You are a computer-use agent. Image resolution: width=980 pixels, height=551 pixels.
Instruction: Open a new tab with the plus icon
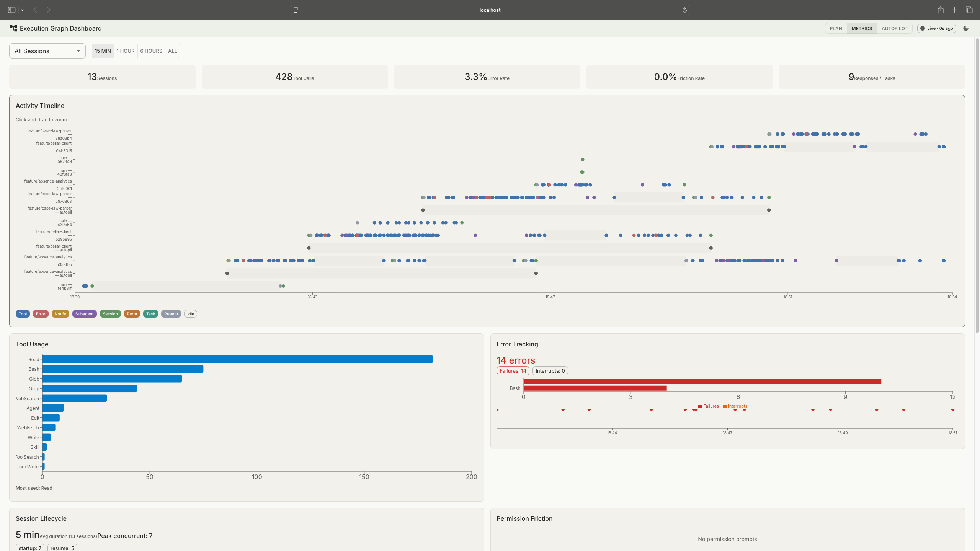(954, 10)
